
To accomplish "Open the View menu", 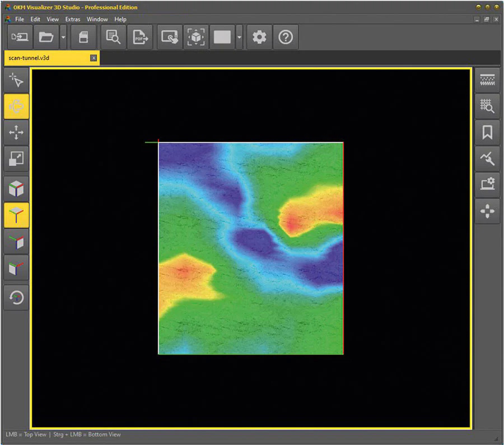I will (53, 18).
